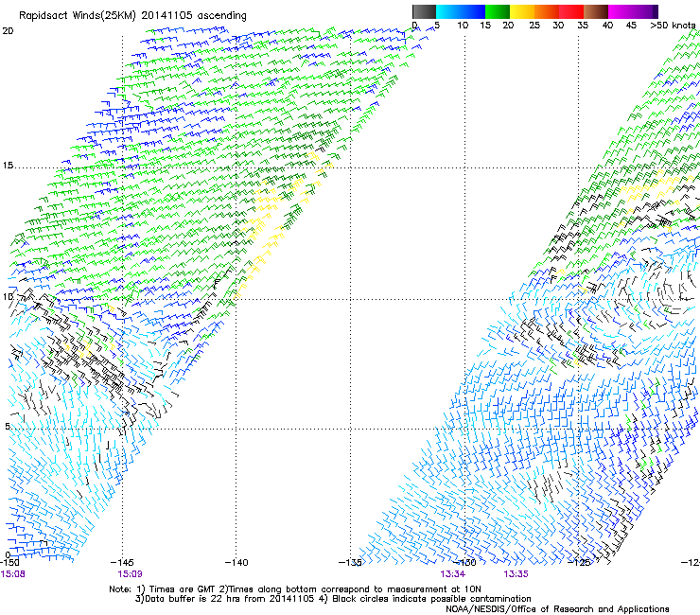Click the purple time stamp '15:08'
Screen dimensions: 700x615
(x=12, y=574)
